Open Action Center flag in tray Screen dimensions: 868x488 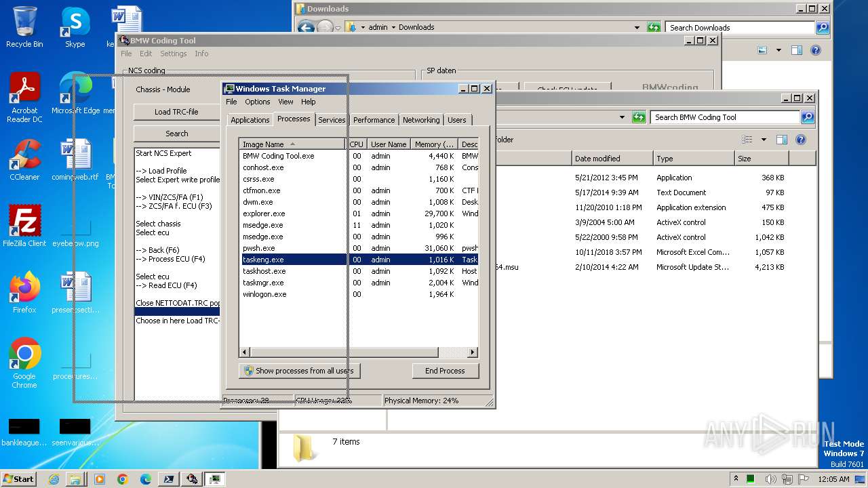tap(804, 479)
